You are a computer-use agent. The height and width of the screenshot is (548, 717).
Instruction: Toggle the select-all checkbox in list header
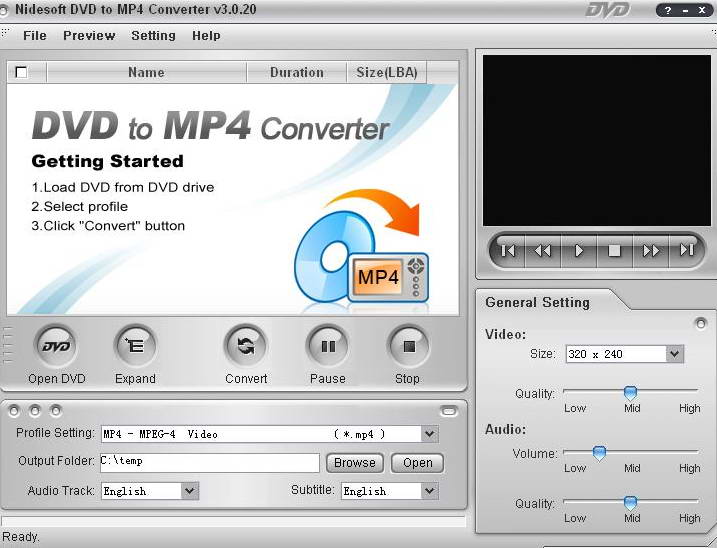pos(21,72)
